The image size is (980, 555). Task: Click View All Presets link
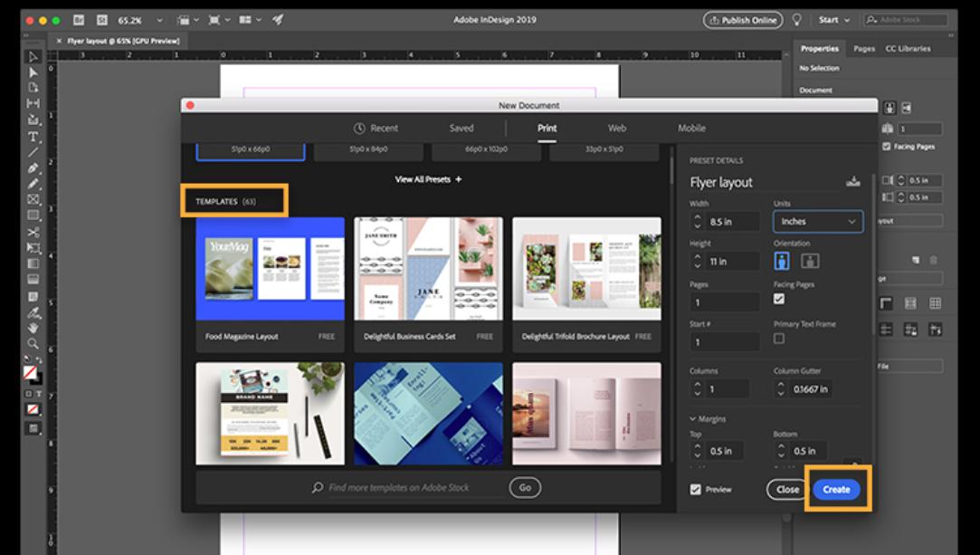(428, 179)
